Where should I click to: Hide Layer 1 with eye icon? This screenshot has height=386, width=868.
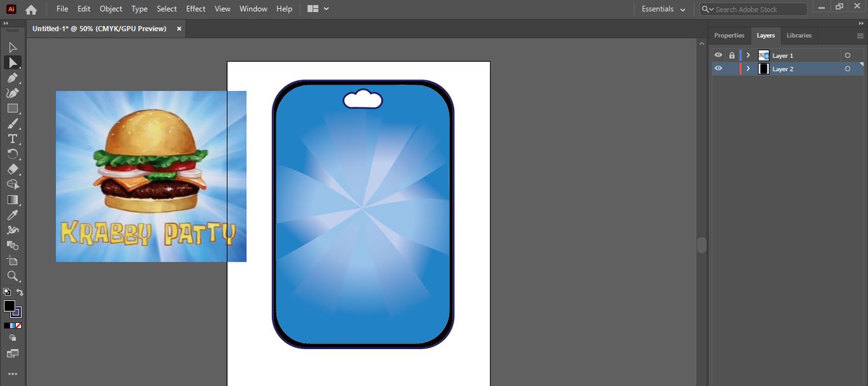[x=718, y=55]
